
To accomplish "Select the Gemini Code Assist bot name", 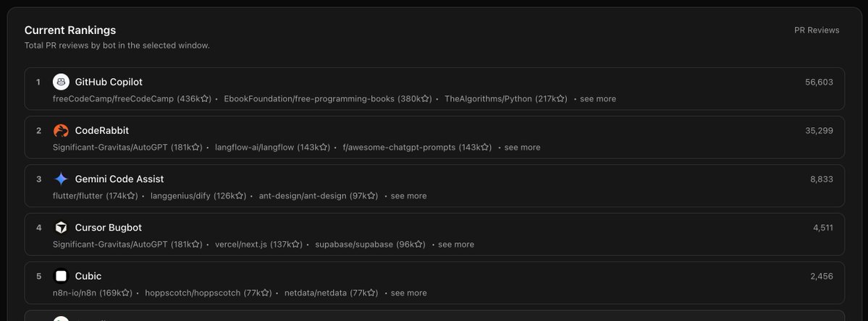I will click(119, 179).
